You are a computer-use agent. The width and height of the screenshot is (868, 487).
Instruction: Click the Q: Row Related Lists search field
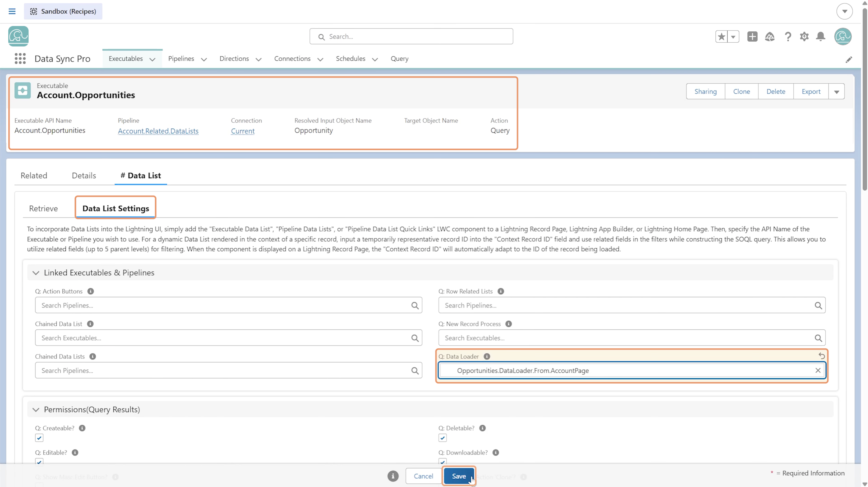point(632,305)
